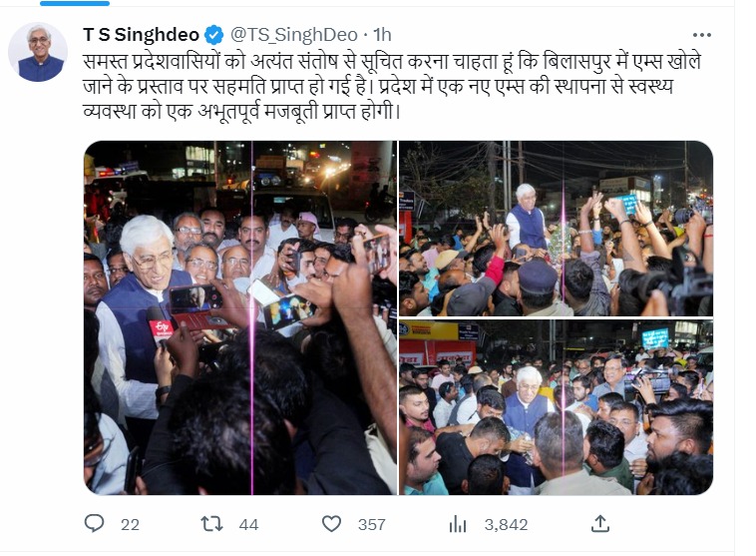This screenshot has width=756, height=556.
Task: Click the 44 retweets count
Action: 248,525
